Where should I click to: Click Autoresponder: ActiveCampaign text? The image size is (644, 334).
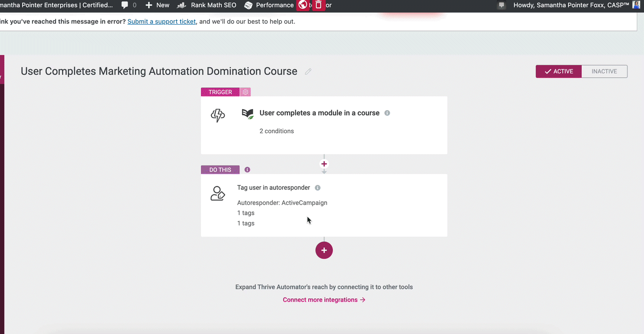pos(282,203)
